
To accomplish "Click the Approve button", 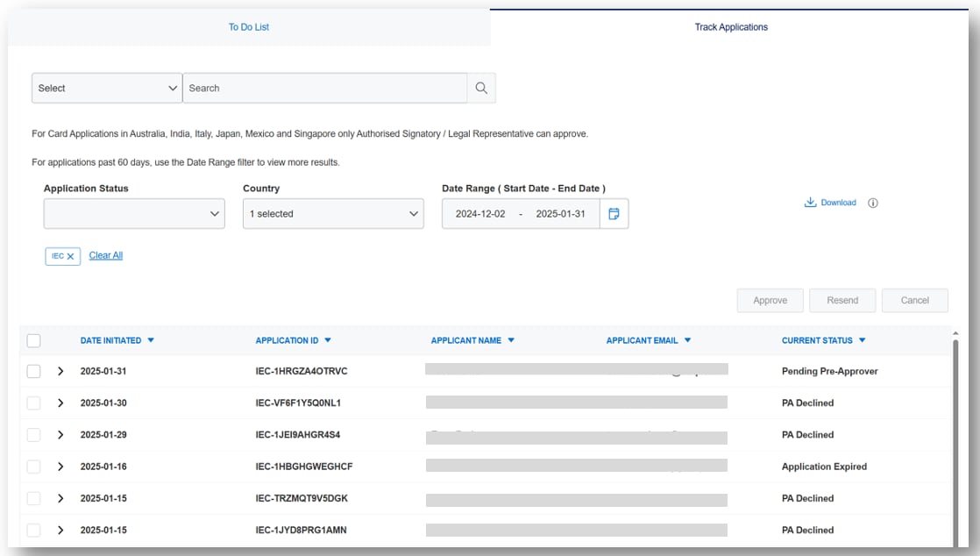I will (770, 300).
